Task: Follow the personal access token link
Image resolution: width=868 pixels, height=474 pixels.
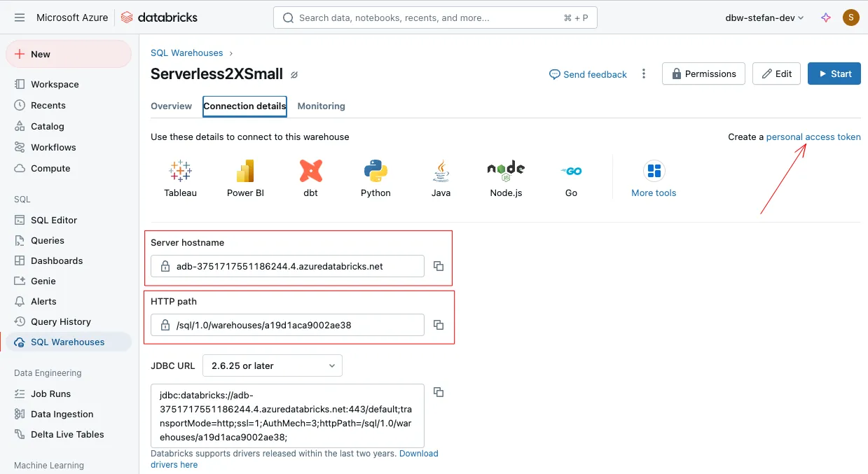Action: 813,137
